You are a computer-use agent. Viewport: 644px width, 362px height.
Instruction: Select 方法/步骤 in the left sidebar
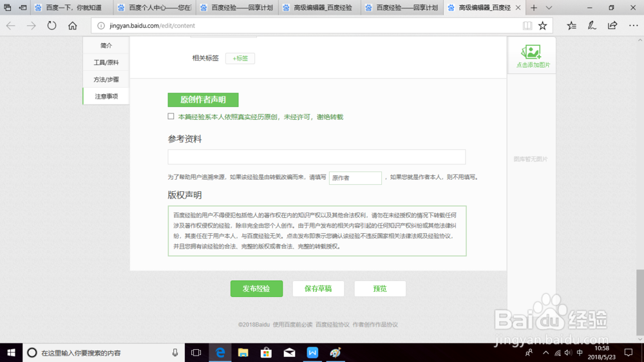tap(106, 79)
